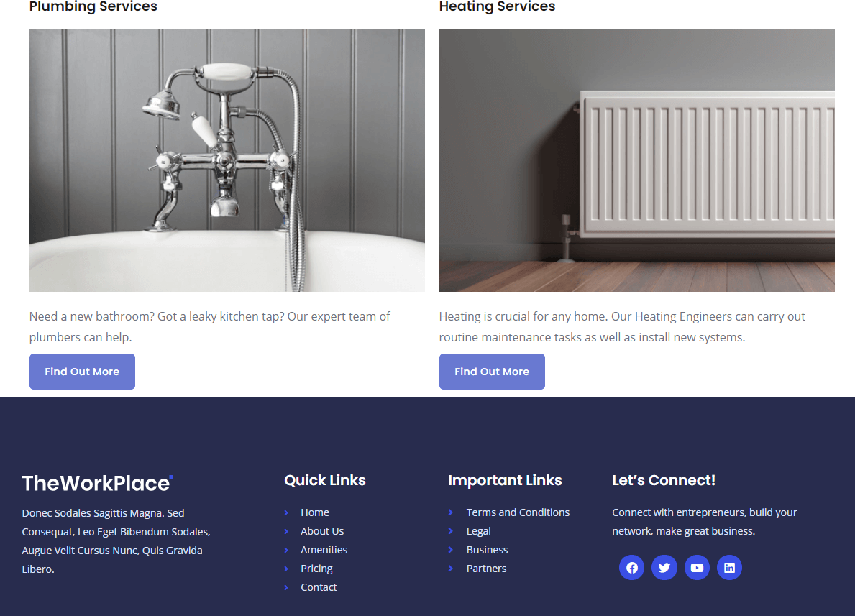855x616 pixels.
Task: Click Find Out More under Heating Services
Action: click(492, 372)
